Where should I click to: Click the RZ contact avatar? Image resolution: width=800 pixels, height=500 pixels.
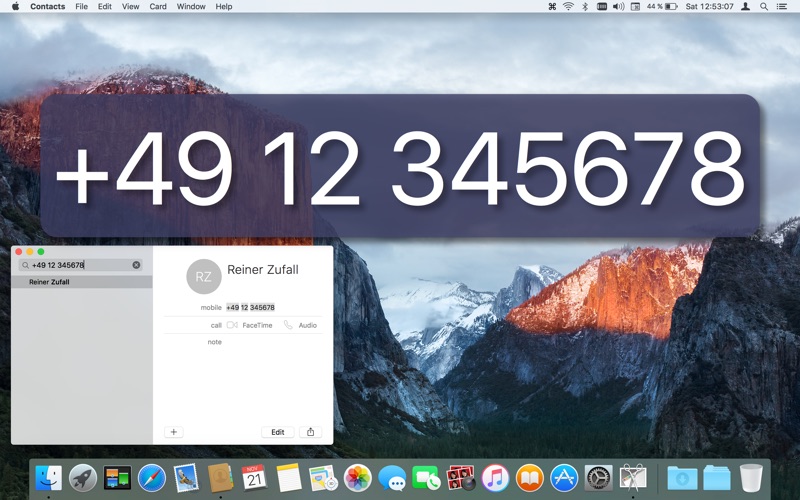coord(203,276)
